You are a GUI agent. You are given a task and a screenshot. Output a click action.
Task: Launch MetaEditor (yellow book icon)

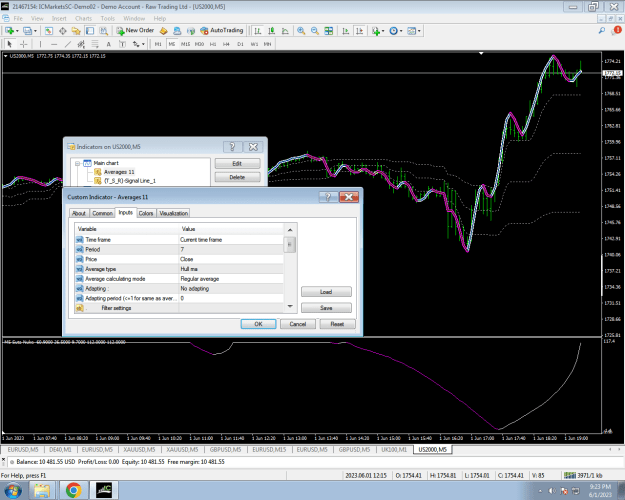pyautogui.click(x=163, y=31)
